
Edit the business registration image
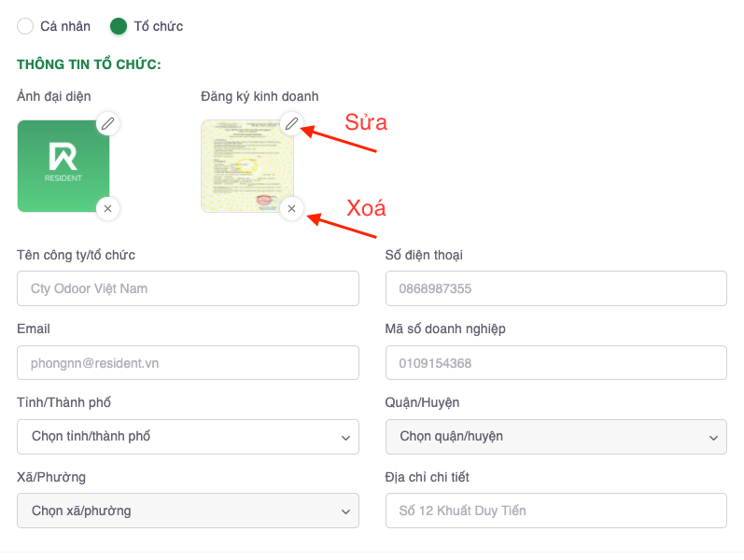[x=292, y=123]
